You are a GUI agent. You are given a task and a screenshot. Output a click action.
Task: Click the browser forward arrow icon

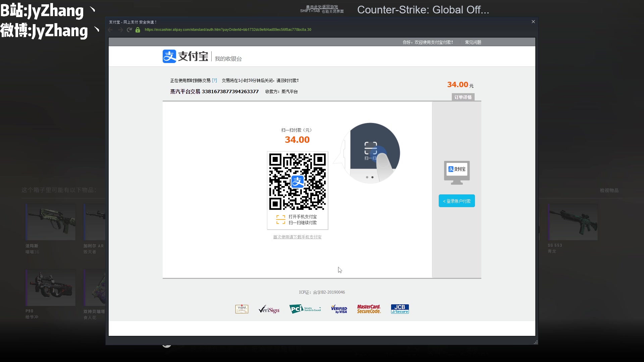[x=120, y=30]
